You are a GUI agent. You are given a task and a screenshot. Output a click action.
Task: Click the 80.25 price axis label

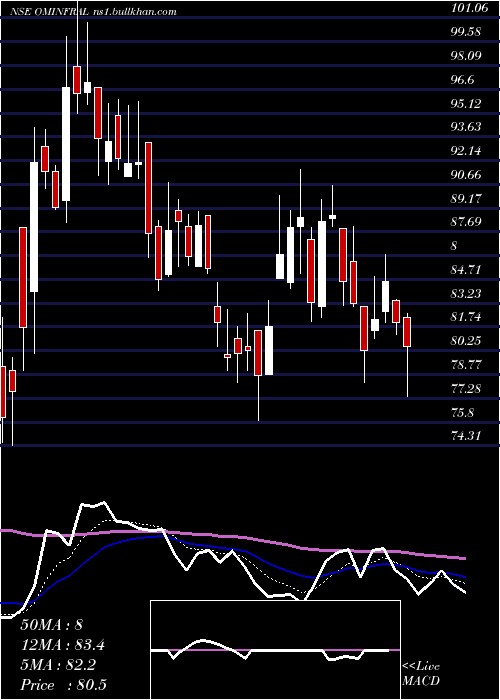point(466,341)
